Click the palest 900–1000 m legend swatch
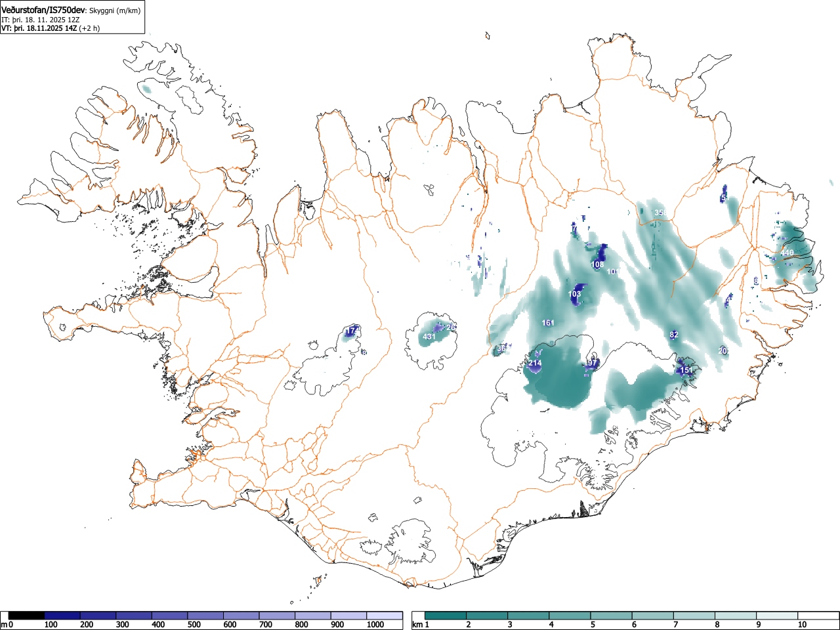This screenshot has height=630, width=840. click(349, 616)
